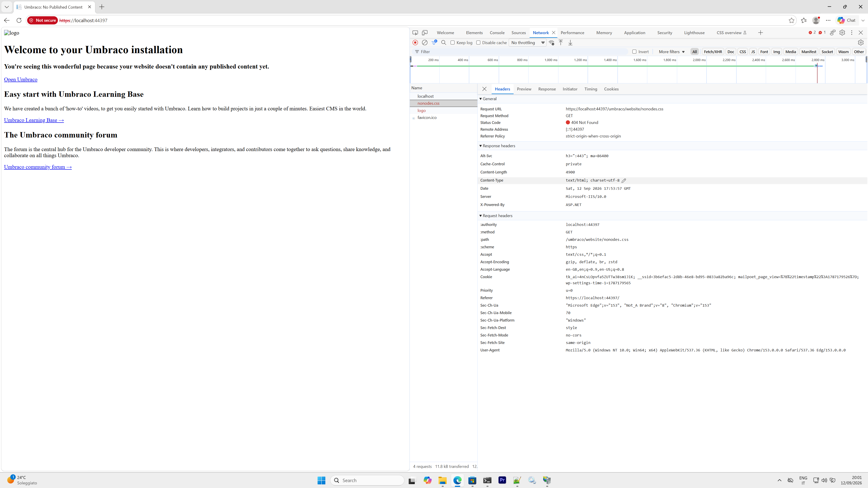The width and height of the screenshot is (868, 488).
Task: Click the record network log icon
Action: click(x=415, y=43)
